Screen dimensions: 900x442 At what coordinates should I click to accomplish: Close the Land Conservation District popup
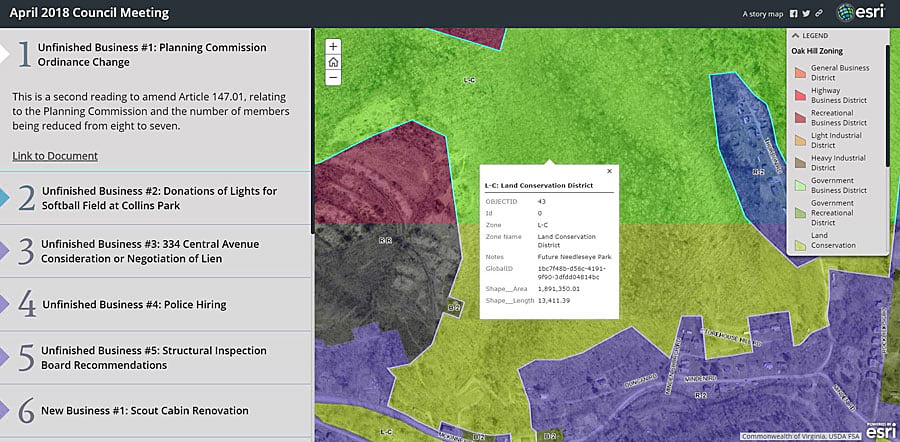coord(610,171)
